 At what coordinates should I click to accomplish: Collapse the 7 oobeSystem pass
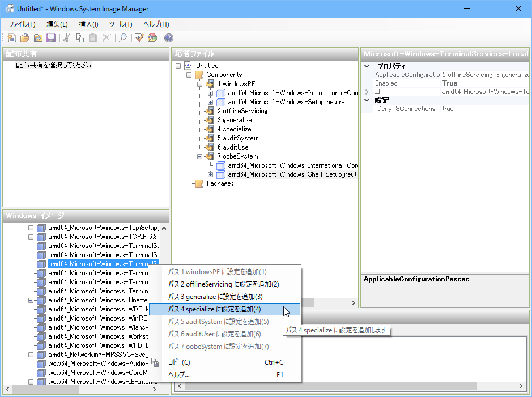(x=200, y=156)
